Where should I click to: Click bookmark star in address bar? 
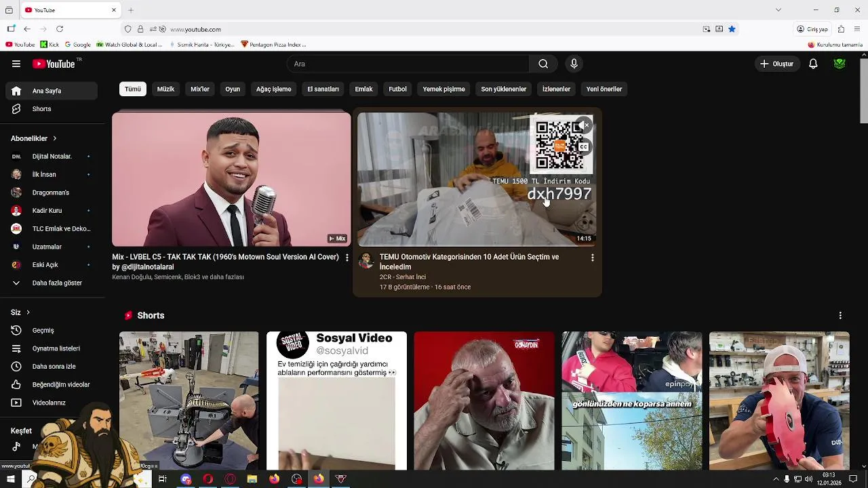click(x=732, y=29)
